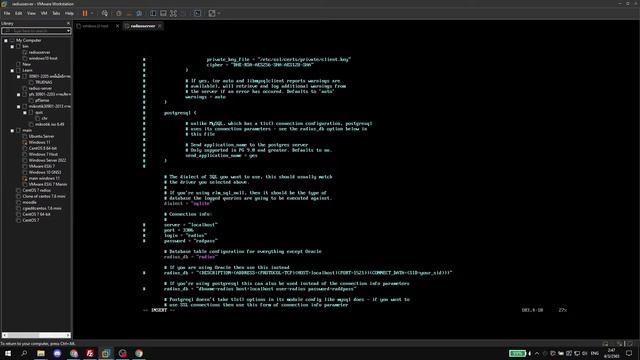This screenshot has width=640, height=360.
Task: Collapse the main folder
Action: (x=12, y=130)
